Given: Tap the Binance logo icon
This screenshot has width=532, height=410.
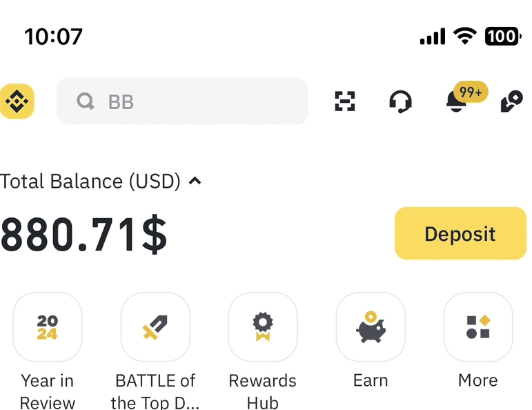Looking at the screenshot, I should [17, 101].
